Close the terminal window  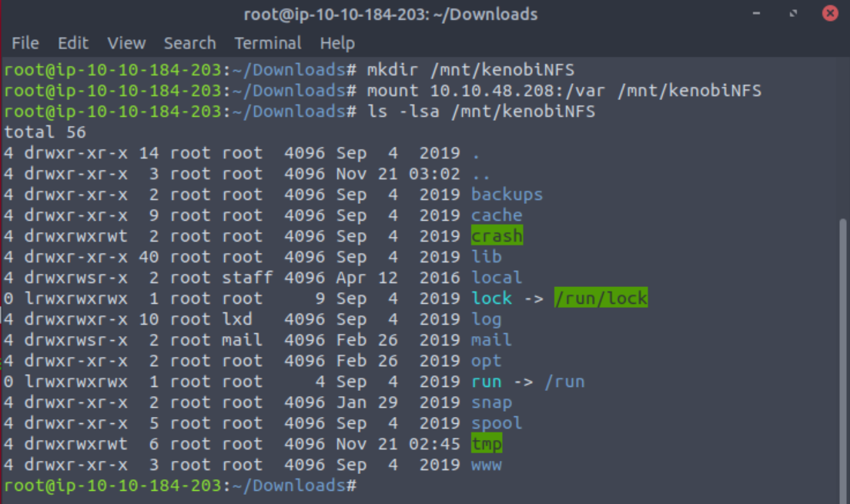(x=829, y=14)
